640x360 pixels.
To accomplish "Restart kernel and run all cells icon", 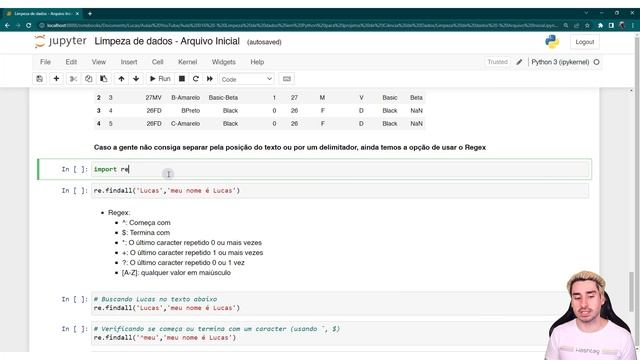I will tap(210, 79).
